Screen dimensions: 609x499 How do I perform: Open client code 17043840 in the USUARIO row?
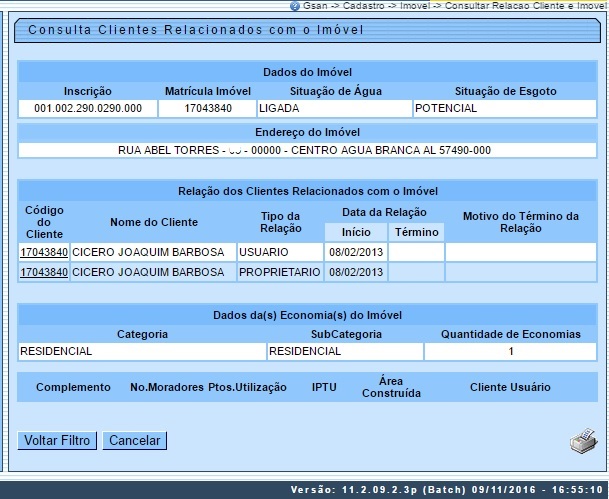click(x=44, y=252)
